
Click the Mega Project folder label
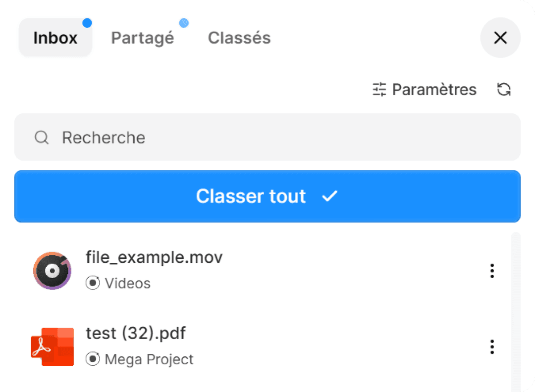(x=149, y=359)
